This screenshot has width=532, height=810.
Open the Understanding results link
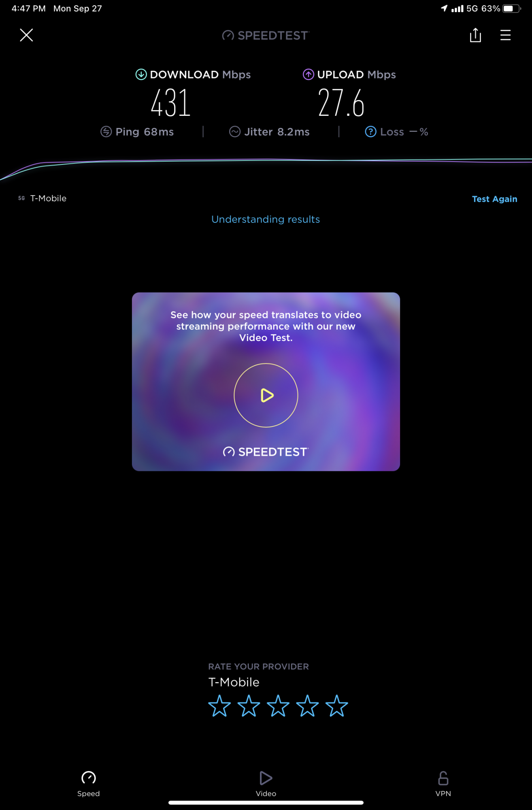266,219
